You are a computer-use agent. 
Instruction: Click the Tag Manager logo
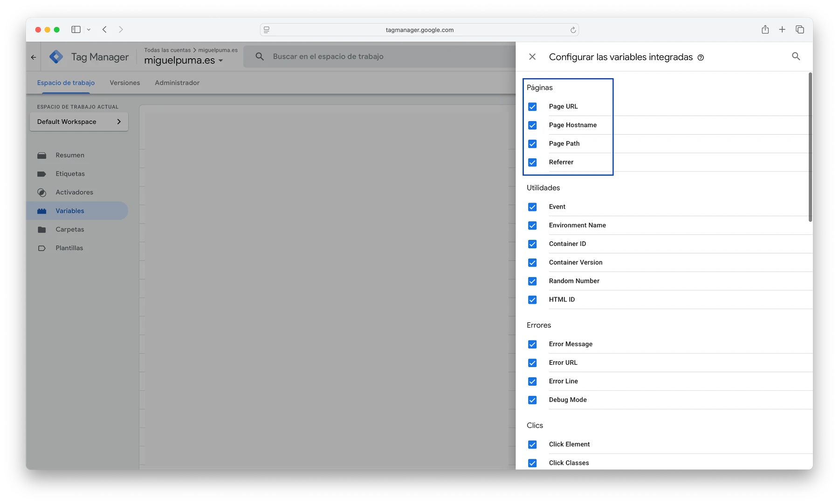tap(56, 57)
